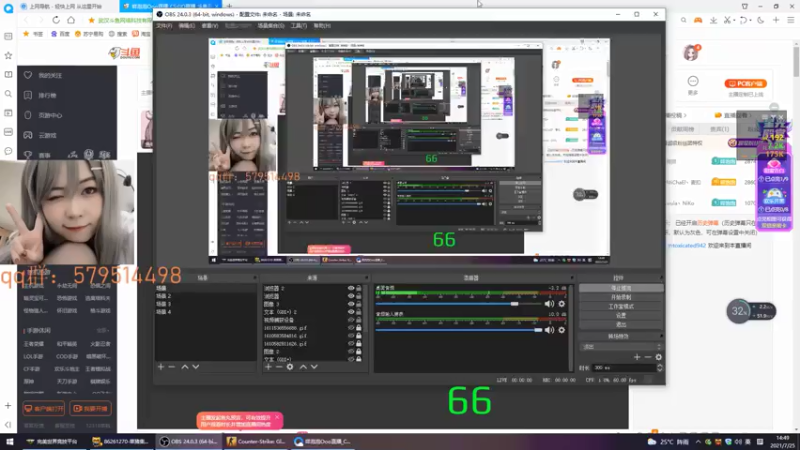
Task: Toggle visibility of 视频捕获设备 source
Action: 351,320
